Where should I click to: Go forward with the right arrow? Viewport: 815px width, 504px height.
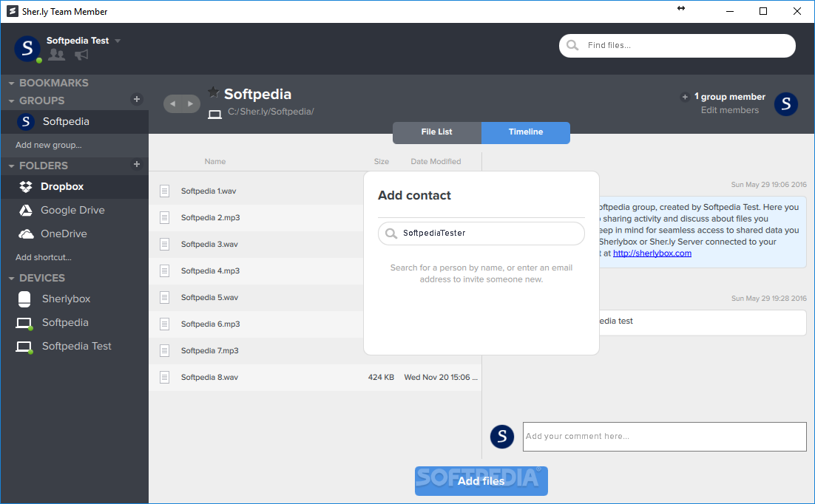coord(191,104)
